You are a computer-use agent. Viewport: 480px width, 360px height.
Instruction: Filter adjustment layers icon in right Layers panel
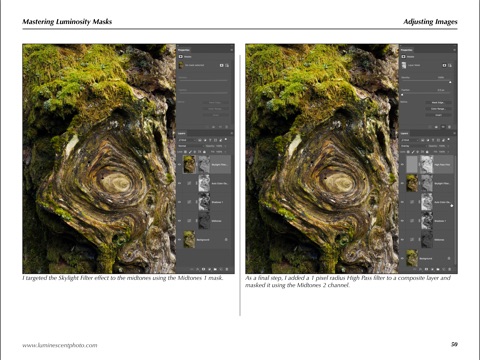[428, 140]
